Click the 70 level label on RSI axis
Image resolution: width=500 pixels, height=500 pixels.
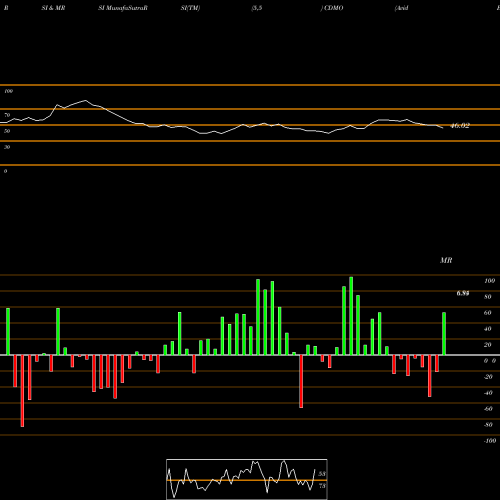tap(7, 115)
